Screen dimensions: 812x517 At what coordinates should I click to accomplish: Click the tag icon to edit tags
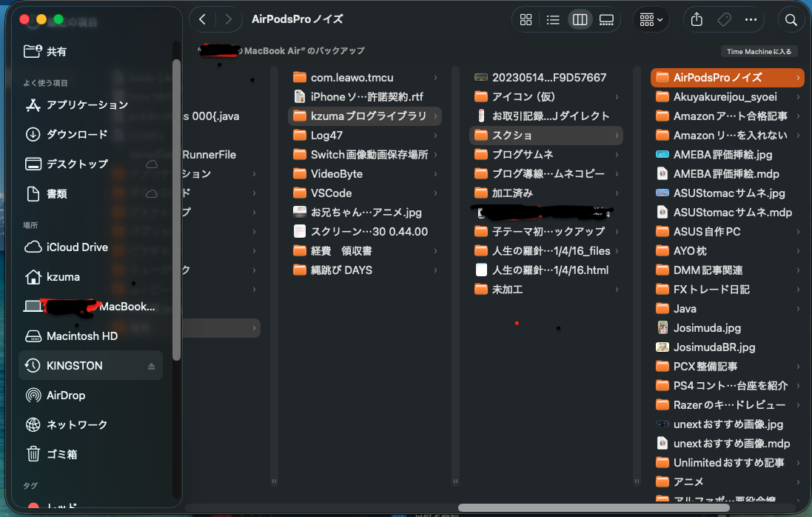(724, 20)
